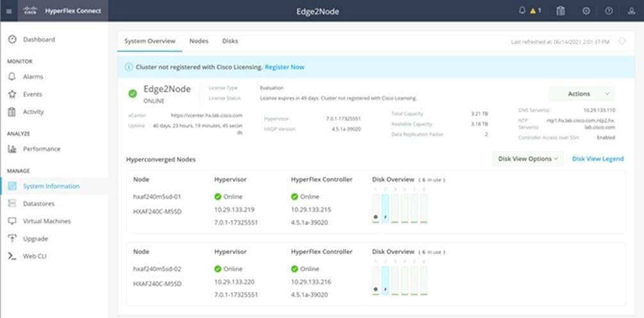Click Total Capacity value 3.21 TB
644x318 pixels.
tap(479, 113)
